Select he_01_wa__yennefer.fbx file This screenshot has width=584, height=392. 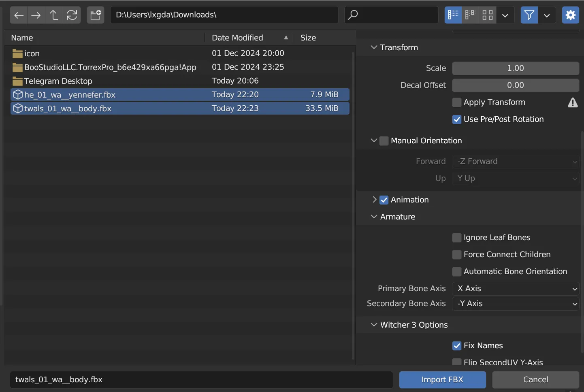pos(69,94)
